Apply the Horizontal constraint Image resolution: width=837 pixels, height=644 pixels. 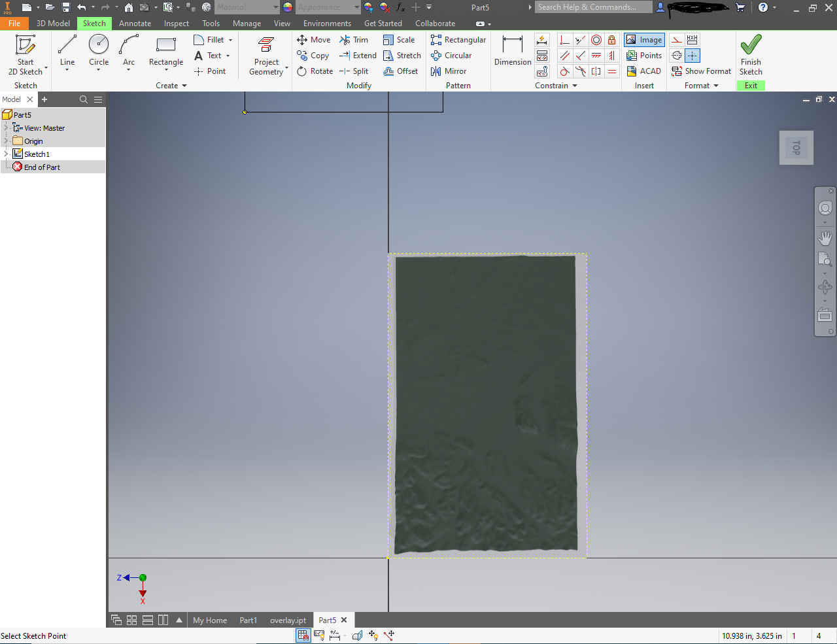click(x=596, y=56)
